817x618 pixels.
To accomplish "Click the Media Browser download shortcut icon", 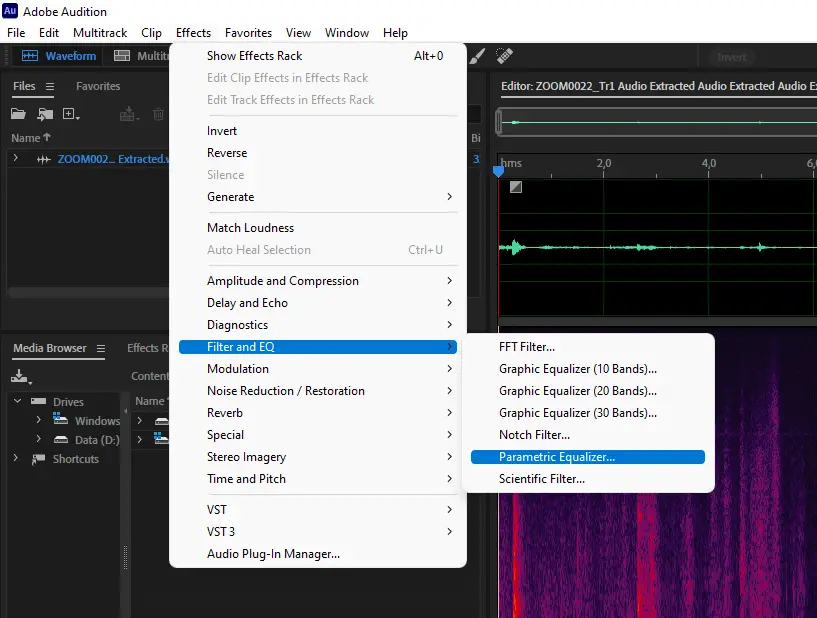I will coord(21,376).
